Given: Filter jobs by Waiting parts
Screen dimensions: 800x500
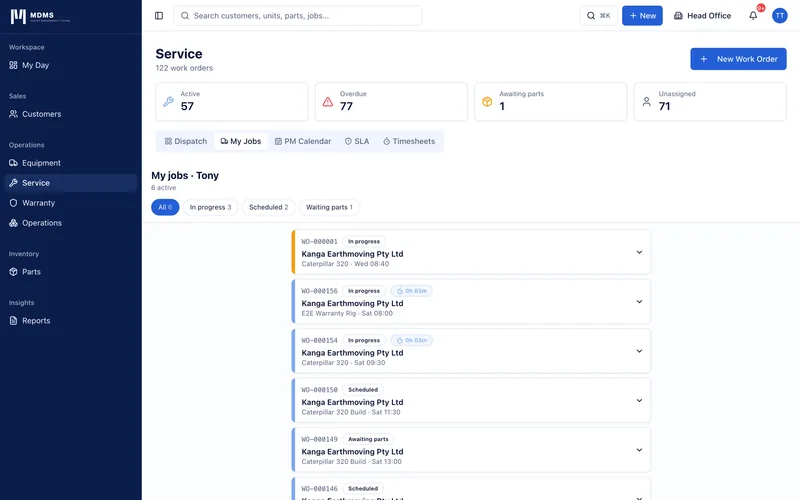Looking at the screenshot, I should click(329, 207).
